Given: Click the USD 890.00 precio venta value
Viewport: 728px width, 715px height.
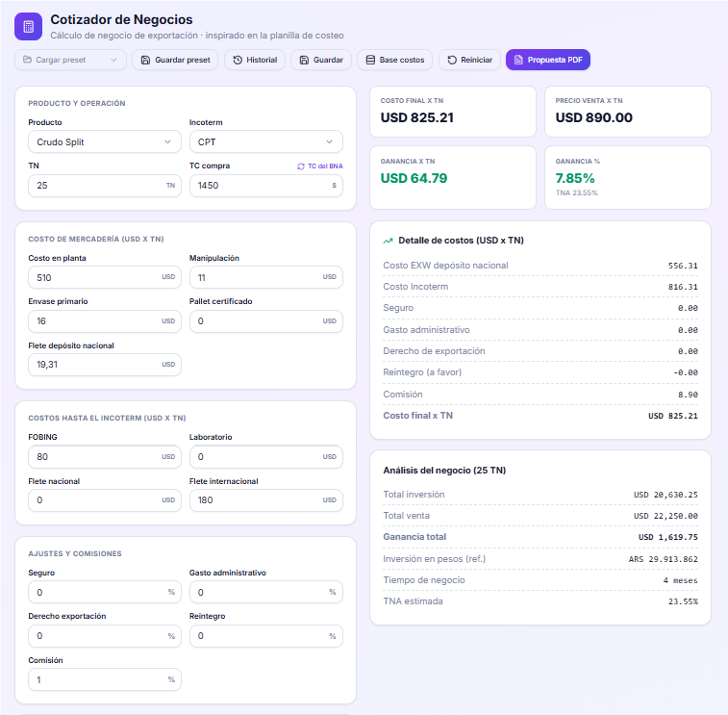Looking at the screenshot, I should tap(593, 117).
